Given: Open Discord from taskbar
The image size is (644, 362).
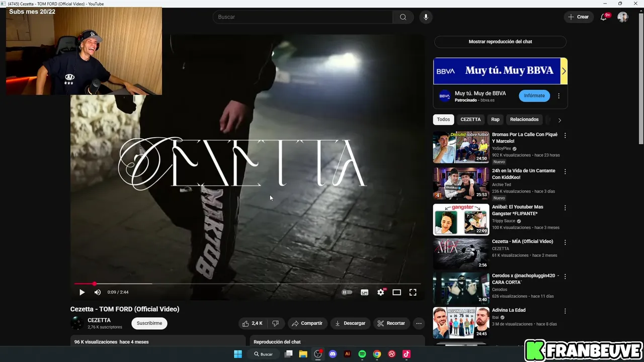Looking at the screenshot, I should click(x=333, y=354).
